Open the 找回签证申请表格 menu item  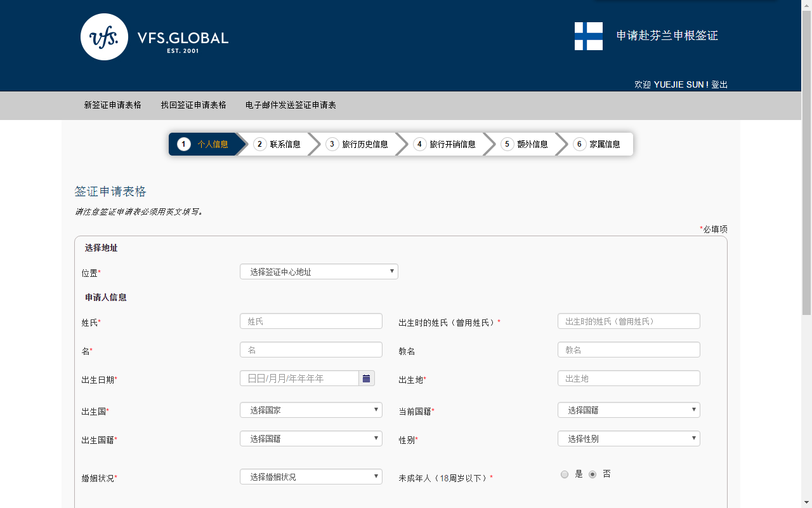pos(193,105)
